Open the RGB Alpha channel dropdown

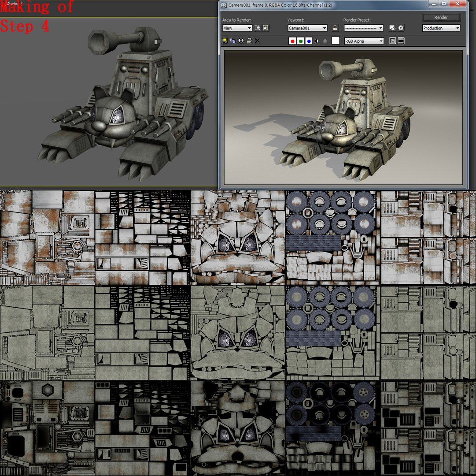point(364,41)
